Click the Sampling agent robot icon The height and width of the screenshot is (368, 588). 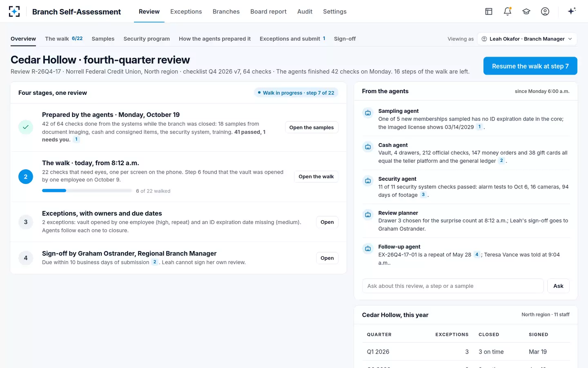click(368, 113)
